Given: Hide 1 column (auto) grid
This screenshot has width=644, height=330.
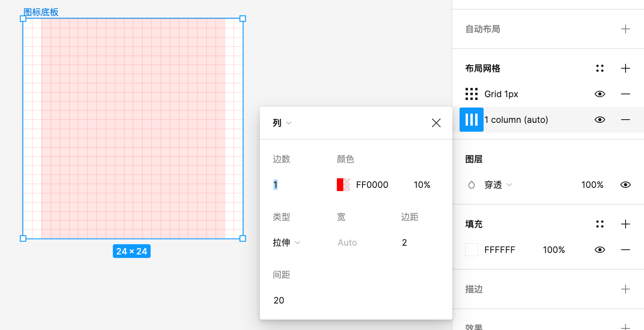Looking at the screenshot, I should tap(599, 120).
